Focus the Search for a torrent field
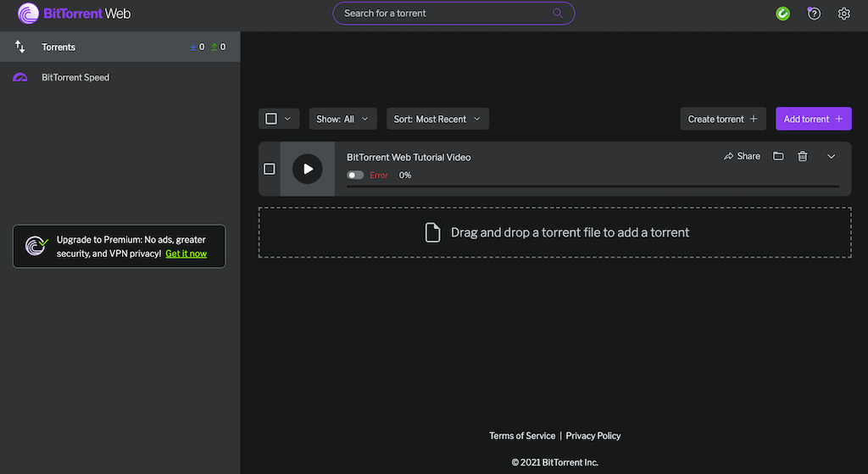868x474 pixels. pos(453,14)
